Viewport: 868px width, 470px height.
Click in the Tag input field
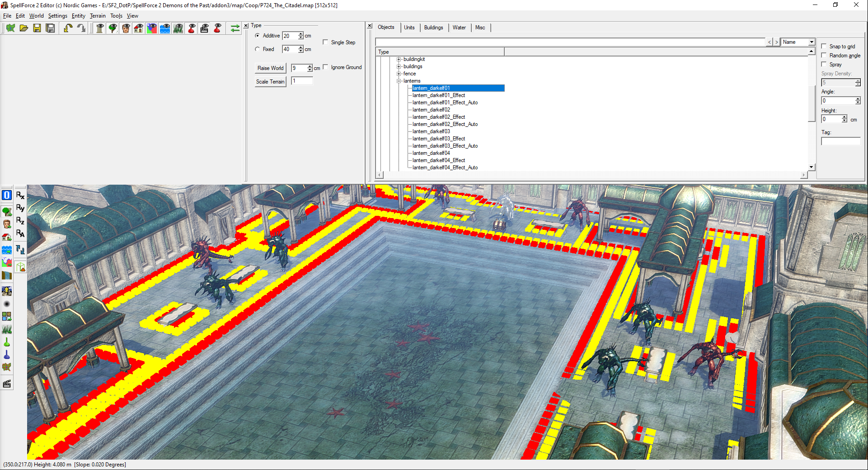click(841, 141)
